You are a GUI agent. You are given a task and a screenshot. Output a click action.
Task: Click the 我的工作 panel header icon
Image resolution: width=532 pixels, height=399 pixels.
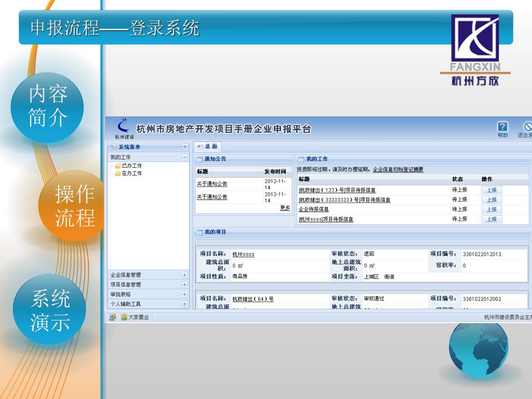click(x=301, y=159)
